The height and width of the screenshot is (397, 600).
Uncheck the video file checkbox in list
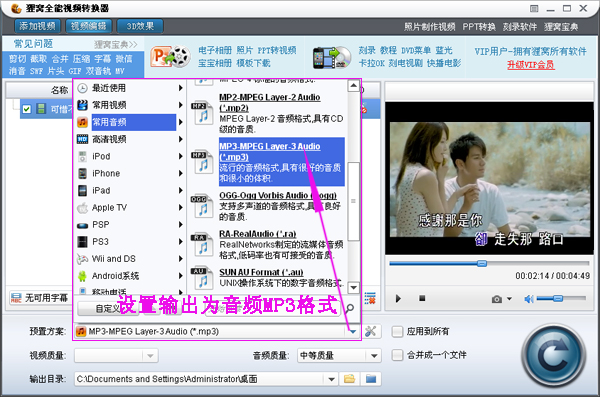[26, 109]
